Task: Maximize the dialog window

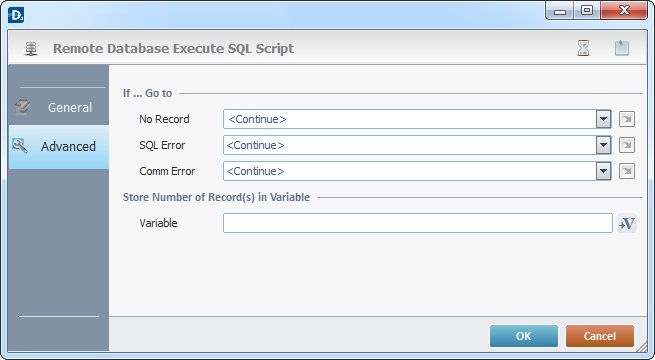Action: pos(587,10)
